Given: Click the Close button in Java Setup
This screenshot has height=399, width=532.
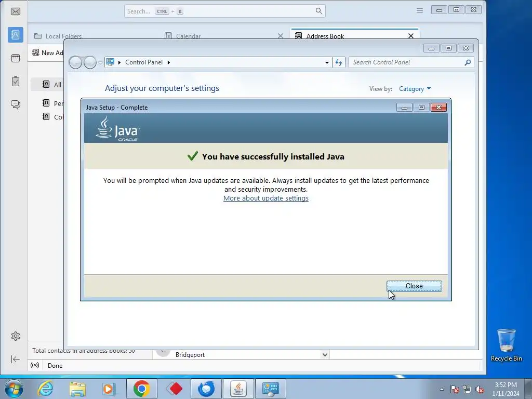Looking at the screenshot, I should [x=414, y=286].
